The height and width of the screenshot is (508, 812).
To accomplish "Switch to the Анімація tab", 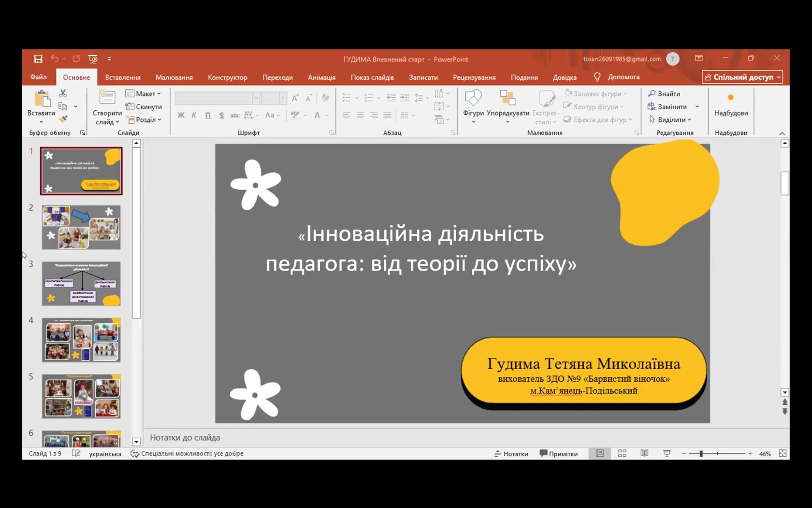I will [321, 77].
